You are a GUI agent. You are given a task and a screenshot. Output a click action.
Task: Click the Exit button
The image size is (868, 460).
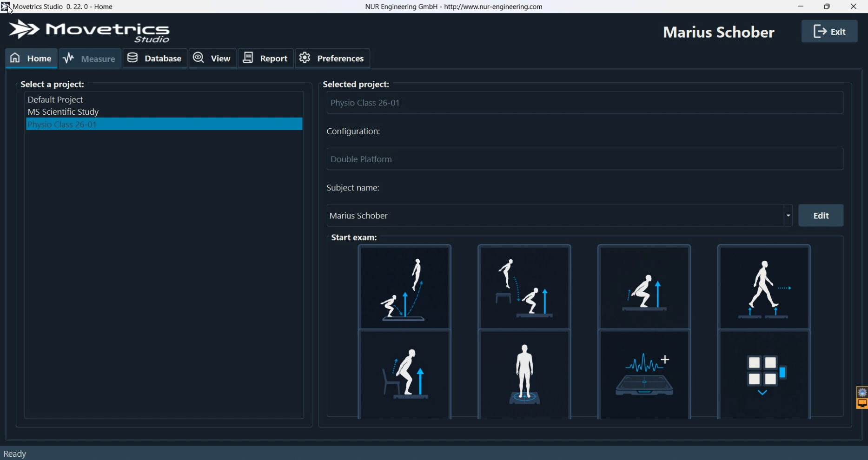pyautogui.click(x=829, y=32)
